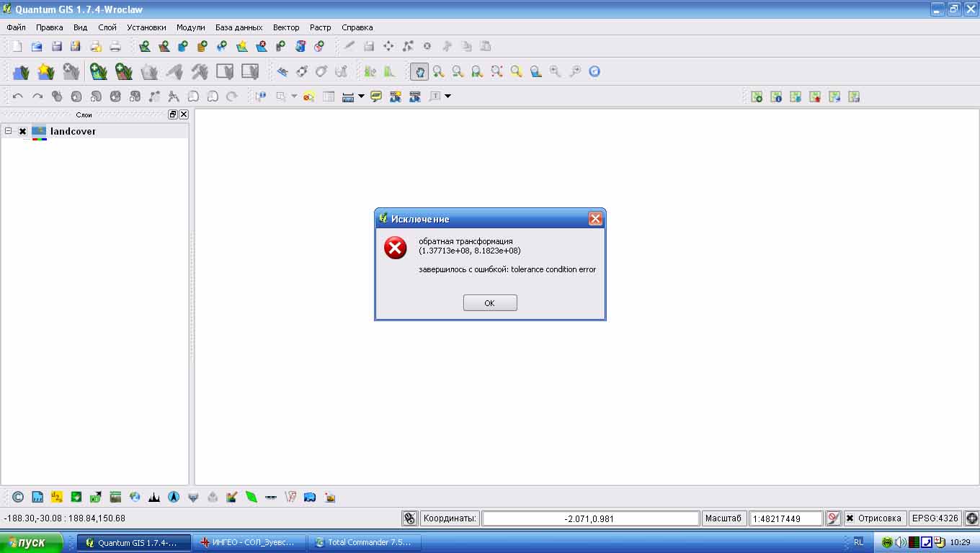Select the Measure ruler tool
The image size is (980, 553).
(348, 96)
